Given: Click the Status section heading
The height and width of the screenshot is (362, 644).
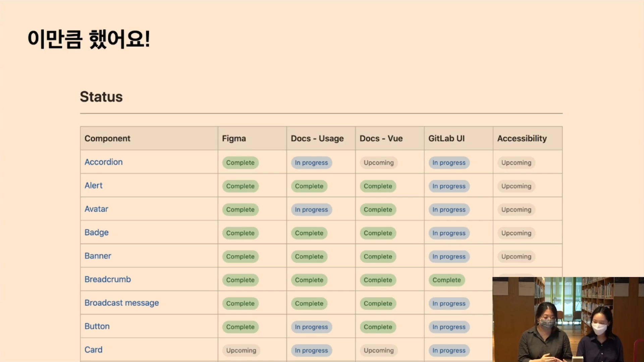Looking at the screenshot, I should tap(101, 97).
